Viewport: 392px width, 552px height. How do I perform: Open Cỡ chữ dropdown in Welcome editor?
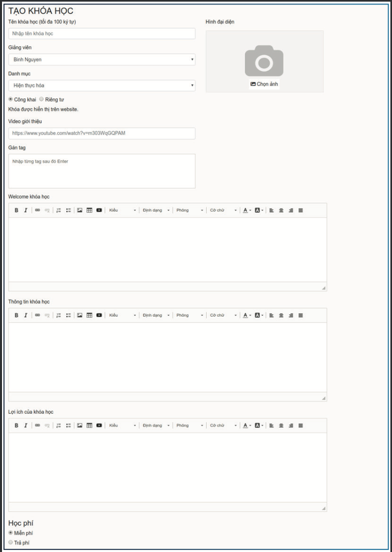tap(223, 210)
